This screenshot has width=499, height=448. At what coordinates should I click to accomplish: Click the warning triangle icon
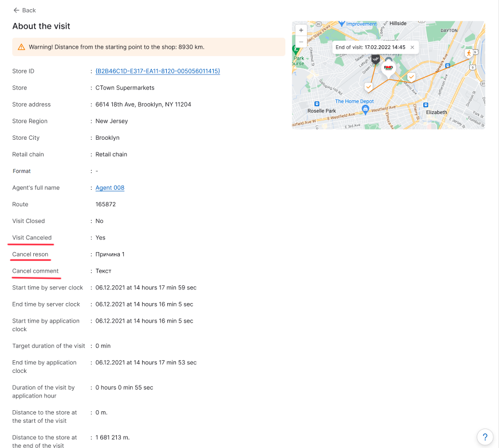[x=21, y=47]
